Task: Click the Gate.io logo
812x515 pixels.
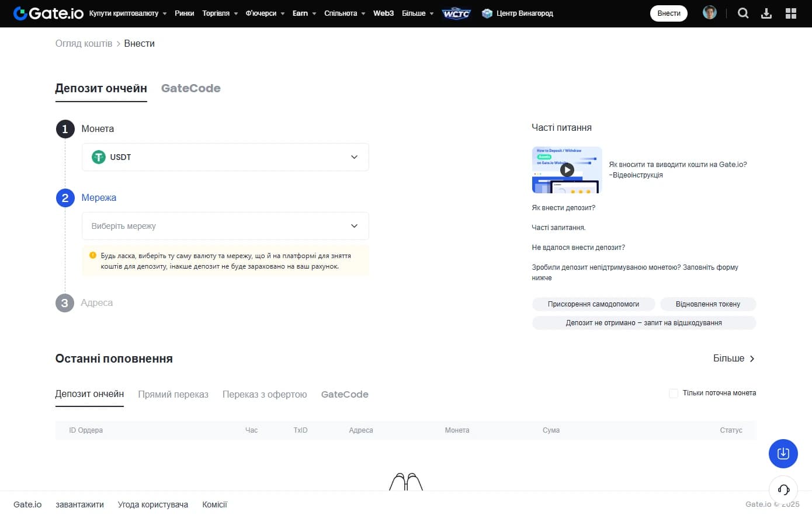Action: (48, 13)
